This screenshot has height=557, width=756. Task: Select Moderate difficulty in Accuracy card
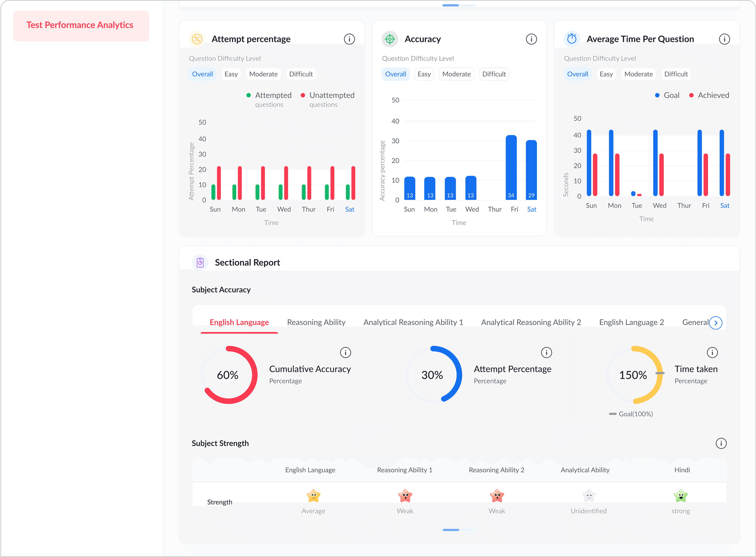pos(456,74)
